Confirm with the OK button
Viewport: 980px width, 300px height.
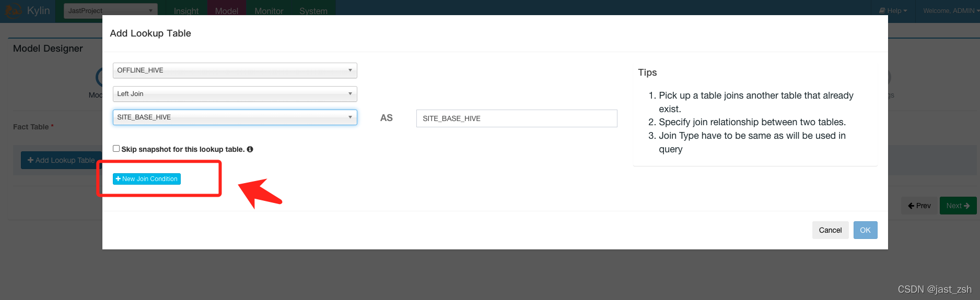point(865,230)
